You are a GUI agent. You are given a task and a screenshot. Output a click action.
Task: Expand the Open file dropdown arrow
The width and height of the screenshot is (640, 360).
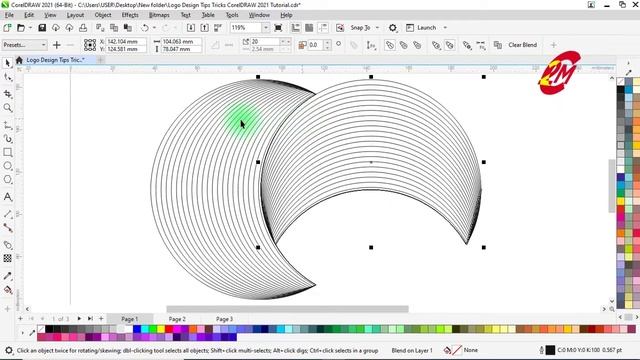pos(30,28)
